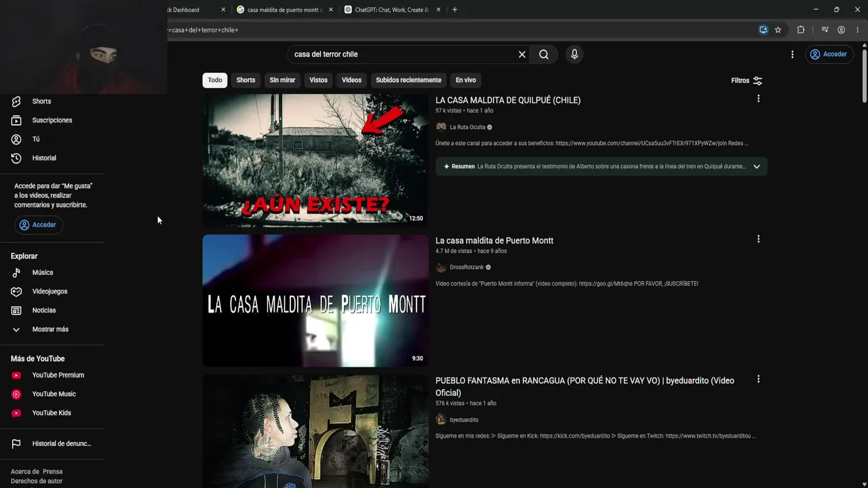This screenshot has width=868, height=488.
Task: Select the En vivo filter chip
Action: click(x=465, y=80)
